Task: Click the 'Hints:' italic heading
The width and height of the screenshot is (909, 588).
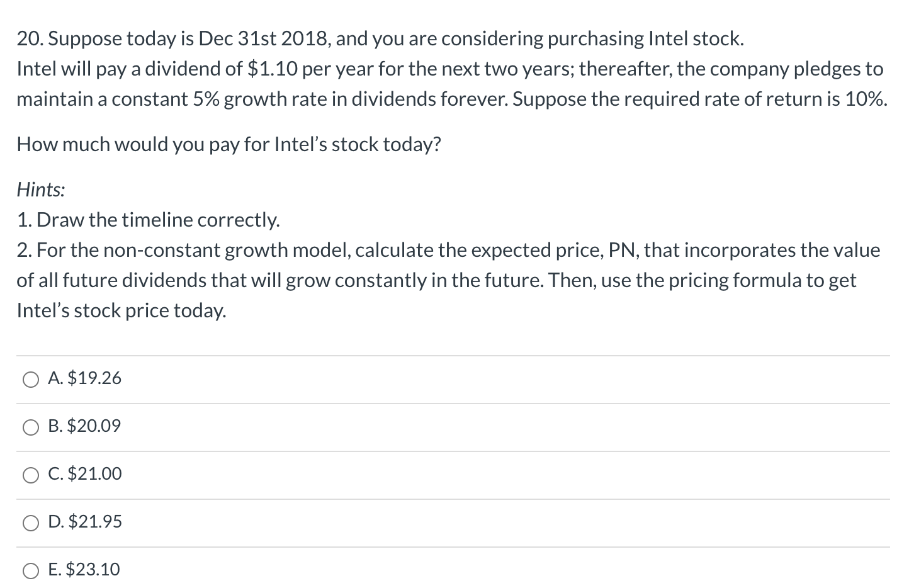Action: click(x=41, y=189)
